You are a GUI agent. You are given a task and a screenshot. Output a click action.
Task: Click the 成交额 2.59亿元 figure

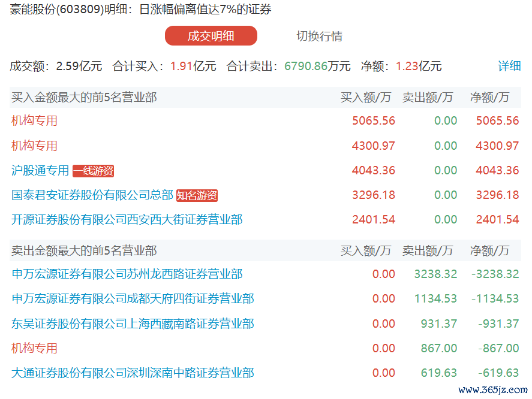tap(79, 66)
